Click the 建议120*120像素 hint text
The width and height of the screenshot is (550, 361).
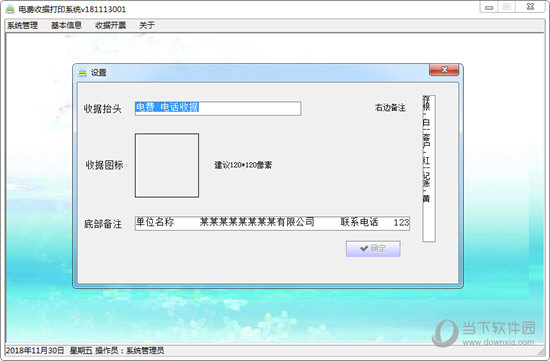click(x=243, y=165)
